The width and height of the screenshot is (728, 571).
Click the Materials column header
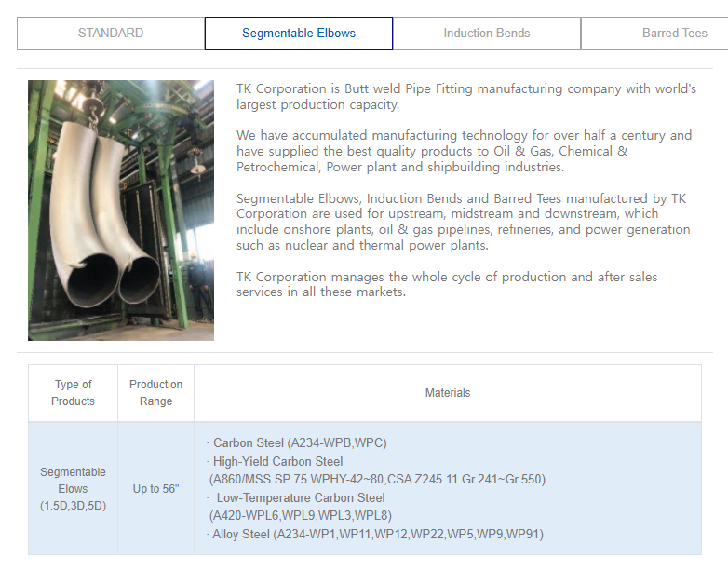(448, 393)
